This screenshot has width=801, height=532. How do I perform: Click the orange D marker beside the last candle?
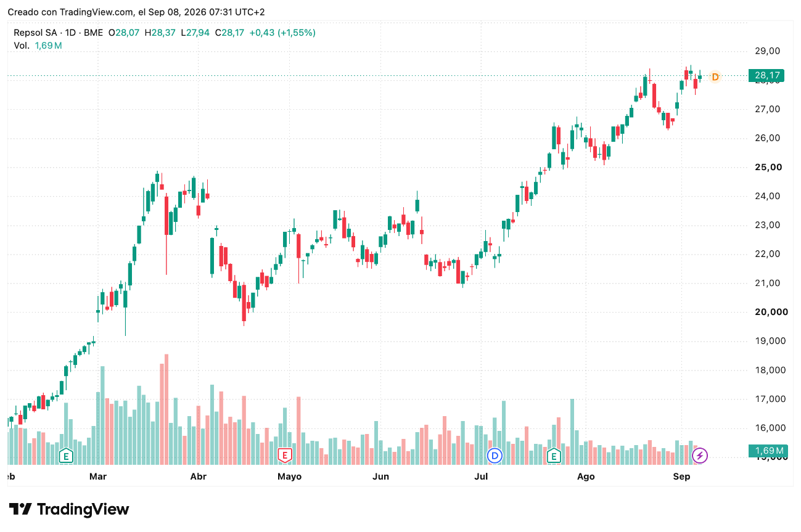click(715, 77)
